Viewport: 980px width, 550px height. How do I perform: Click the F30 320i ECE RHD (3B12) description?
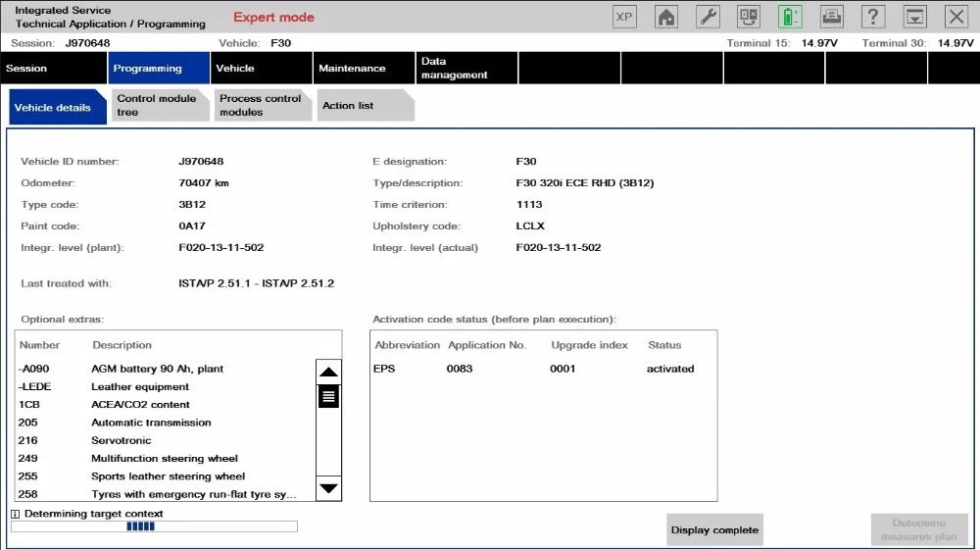tap(585, 183)
